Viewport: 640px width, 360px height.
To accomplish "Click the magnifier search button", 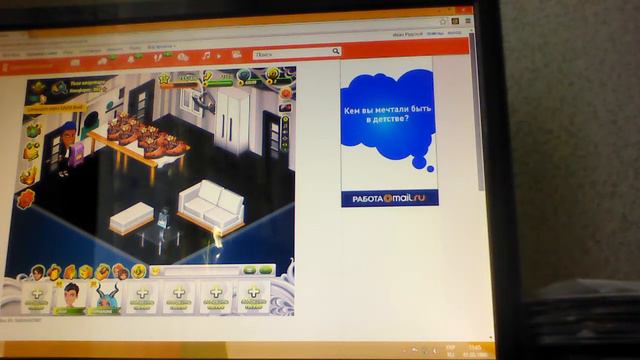I will click(x=336, y=51).
